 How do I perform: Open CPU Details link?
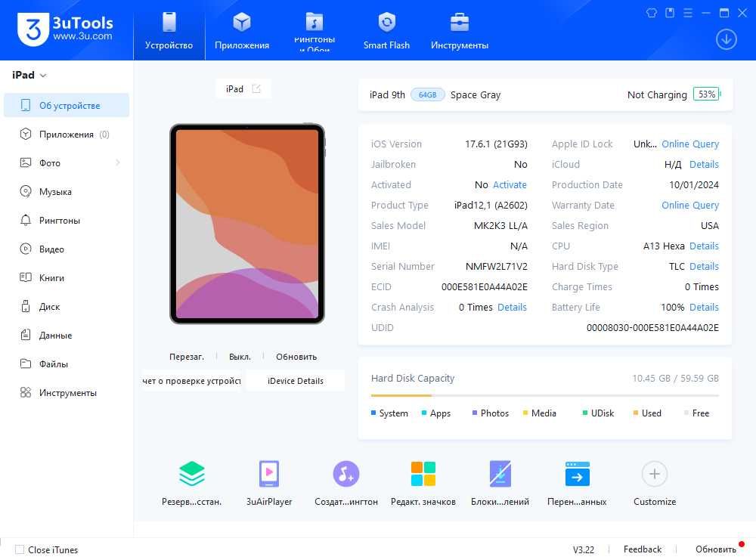pos(704,246)
